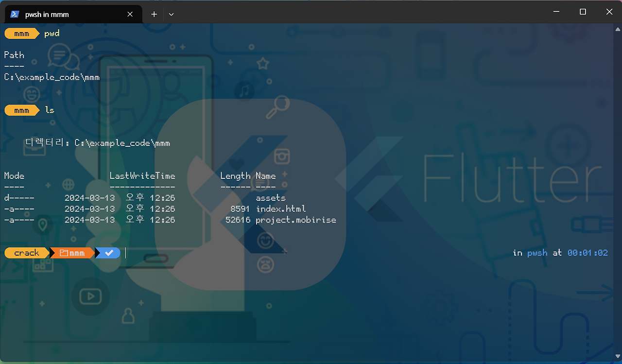Click the 'Path' column header
622x364 pixels.
click(x=14, y=55)
